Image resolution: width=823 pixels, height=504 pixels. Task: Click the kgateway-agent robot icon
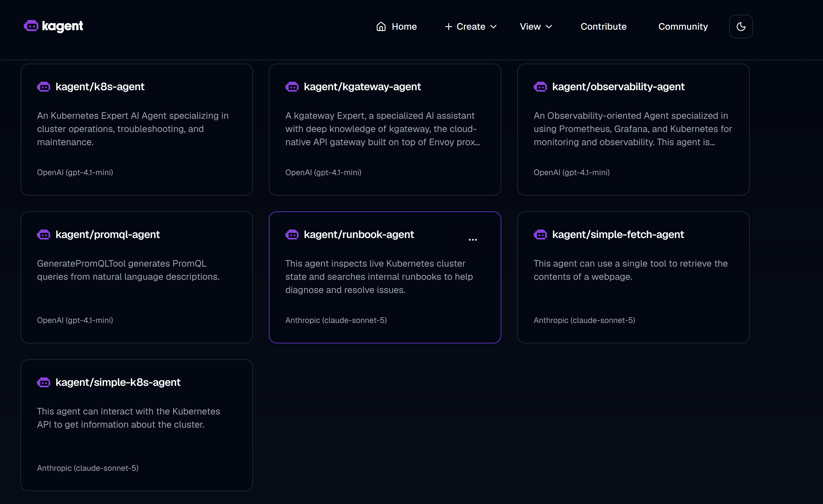(292, 87)
